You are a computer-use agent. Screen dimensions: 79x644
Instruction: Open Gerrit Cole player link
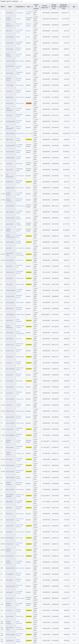coord(9,91)
